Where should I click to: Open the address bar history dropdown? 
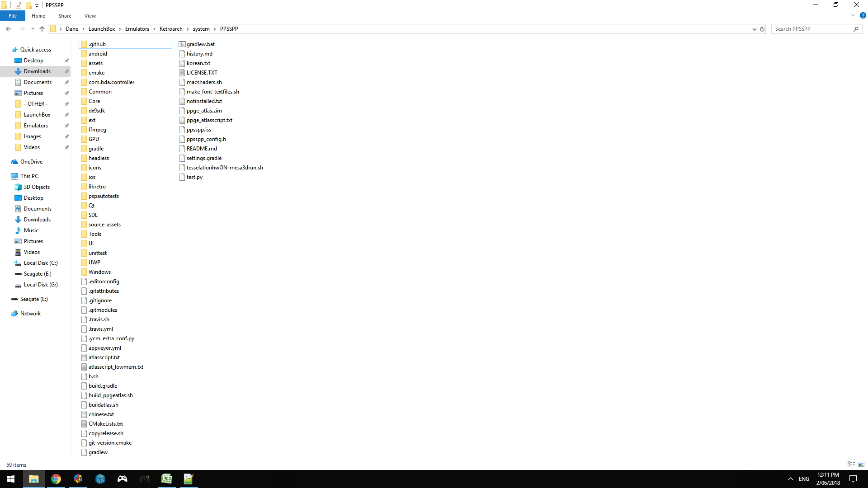(x=754, y=29)
